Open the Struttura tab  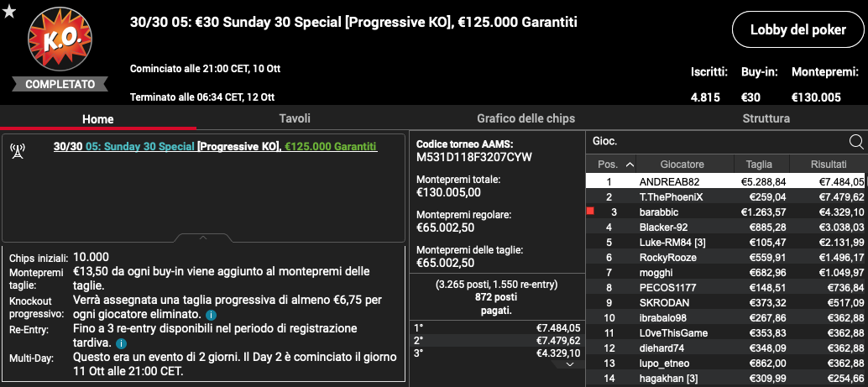(766, 118)
